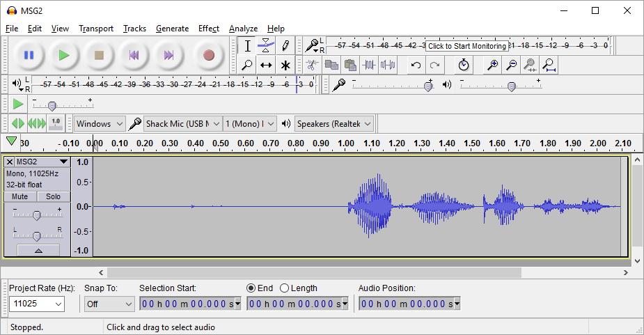644x335 pixels.
Task: Click the Trim audio icon
Action: [x=369, y=65]
